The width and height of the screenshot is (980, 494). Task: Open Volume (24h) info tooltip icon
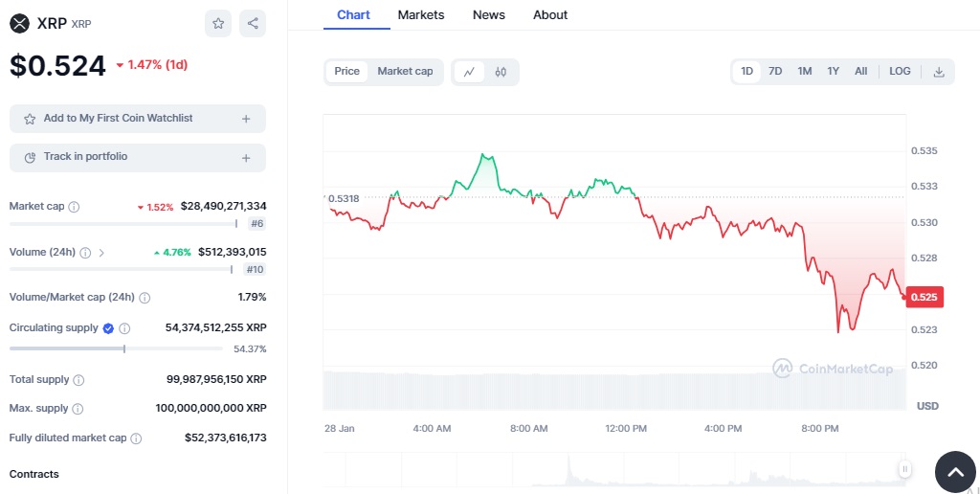85,253
